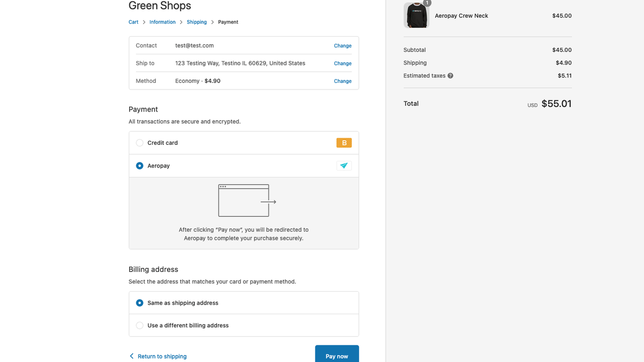Click the redirect browser window illustration
The image size is (644, 362).
pos(247,201)
